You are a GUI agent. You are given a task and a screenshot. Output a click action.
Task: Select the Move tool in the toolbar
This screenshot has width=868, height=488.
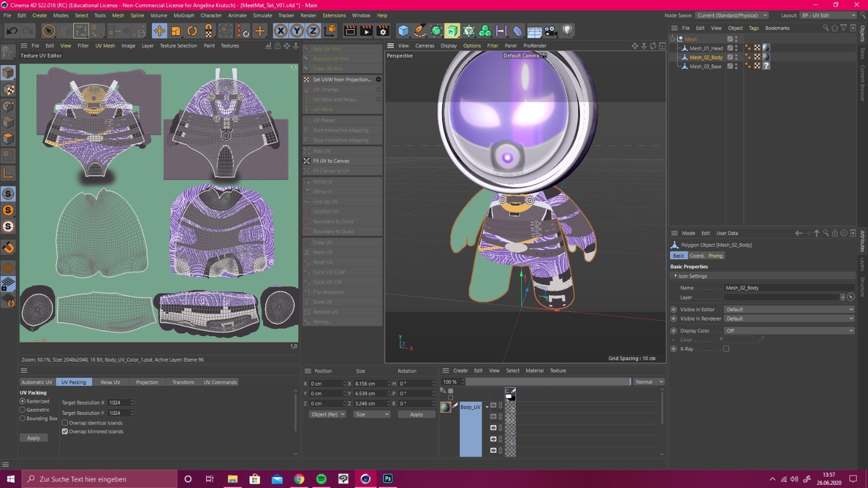click(159, 31)
